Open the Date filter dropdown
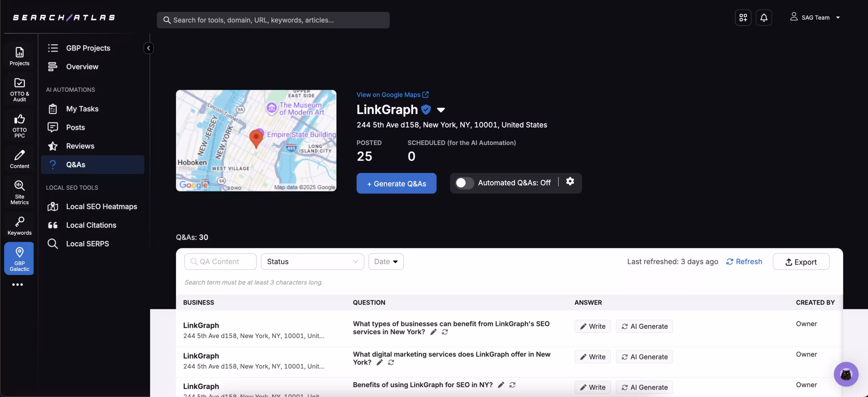 pyautogui.click(x=386, y=262)
